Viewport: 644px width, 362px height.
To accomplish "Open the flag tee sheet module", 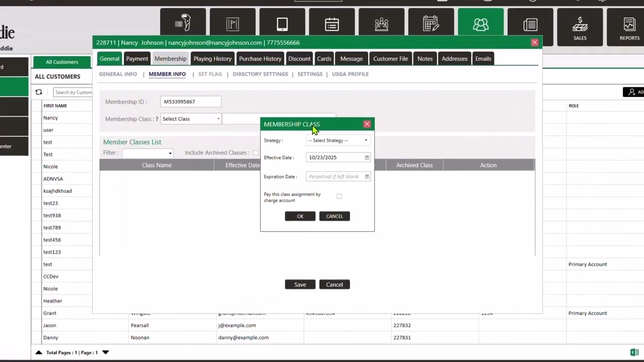I will pyautogui.click(x=232, y=27).
